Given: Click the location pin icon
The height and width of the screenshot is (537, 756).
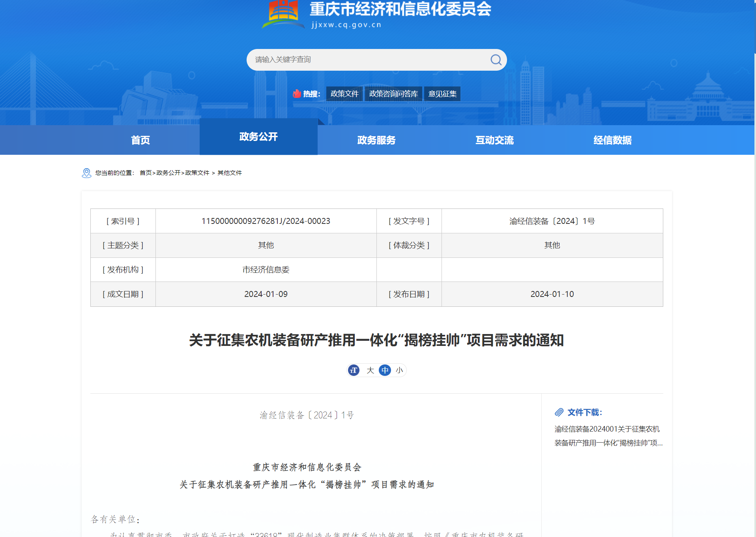Looking at the screenshot, I should tap(86, 173).
